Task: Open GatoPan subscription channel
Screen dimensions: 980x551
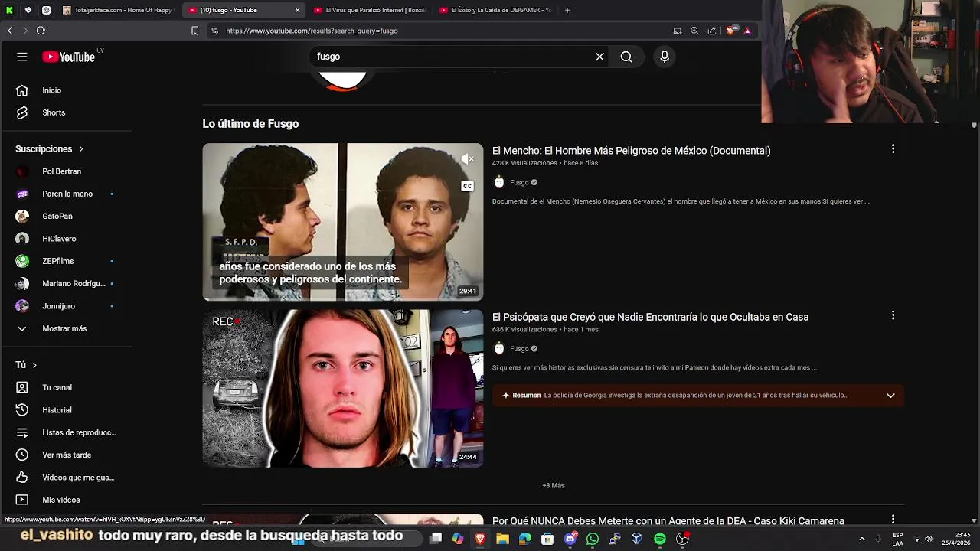Action: [67, 216]
